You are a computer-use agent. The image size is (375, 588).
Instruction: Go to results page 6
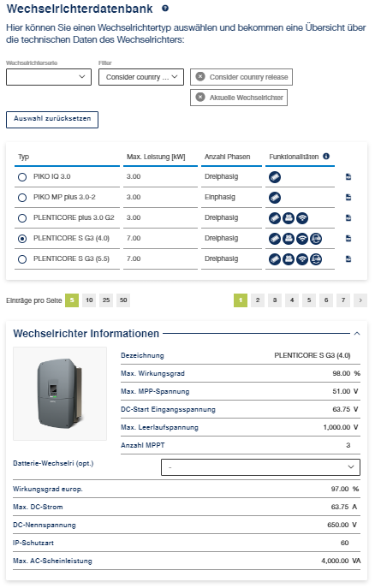326,300
